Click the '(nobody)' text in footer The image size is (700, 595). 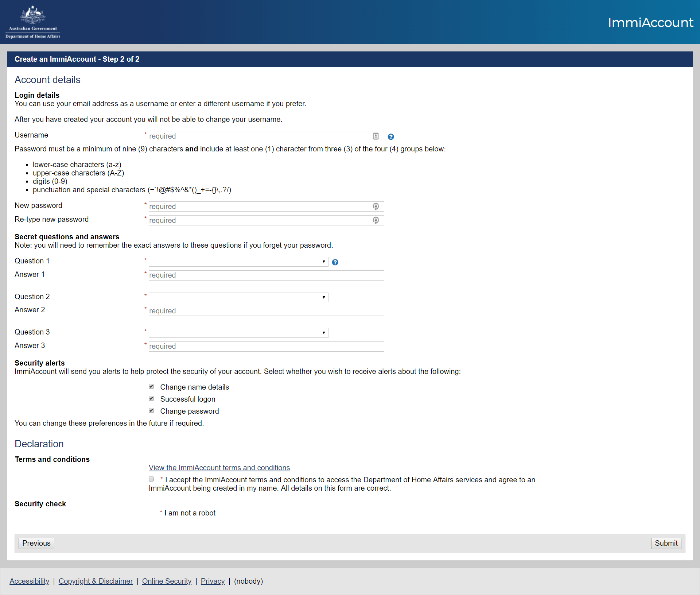pyautogui.click(x=248, y=581)
